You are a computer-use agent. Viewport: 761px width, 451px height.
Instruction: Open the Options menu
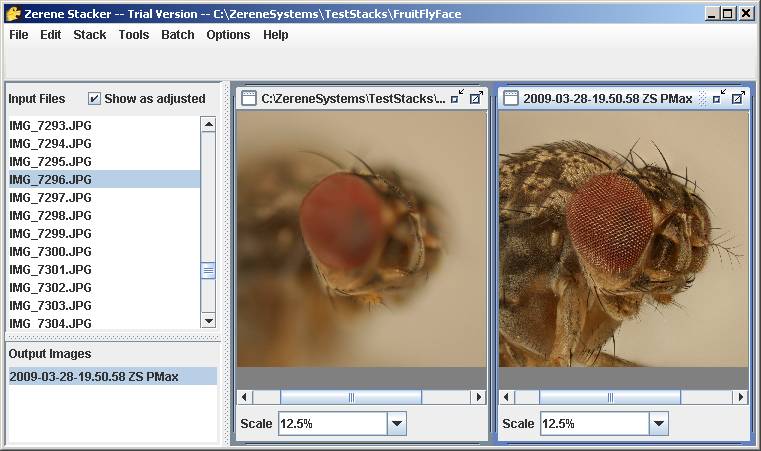228,34
